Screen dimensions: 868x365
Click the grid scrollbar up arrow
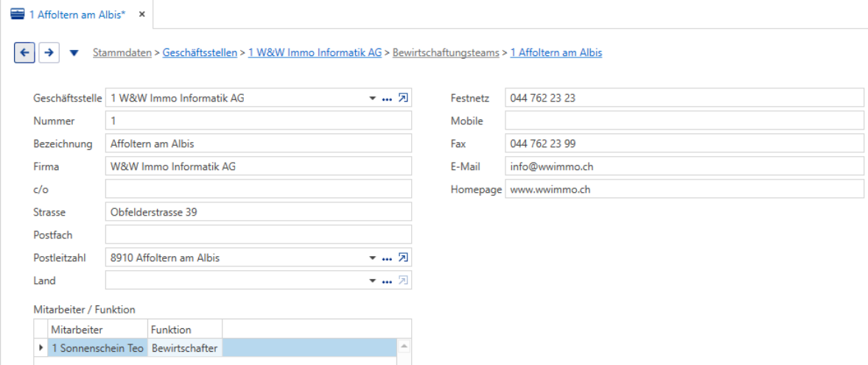coord(404,347)
